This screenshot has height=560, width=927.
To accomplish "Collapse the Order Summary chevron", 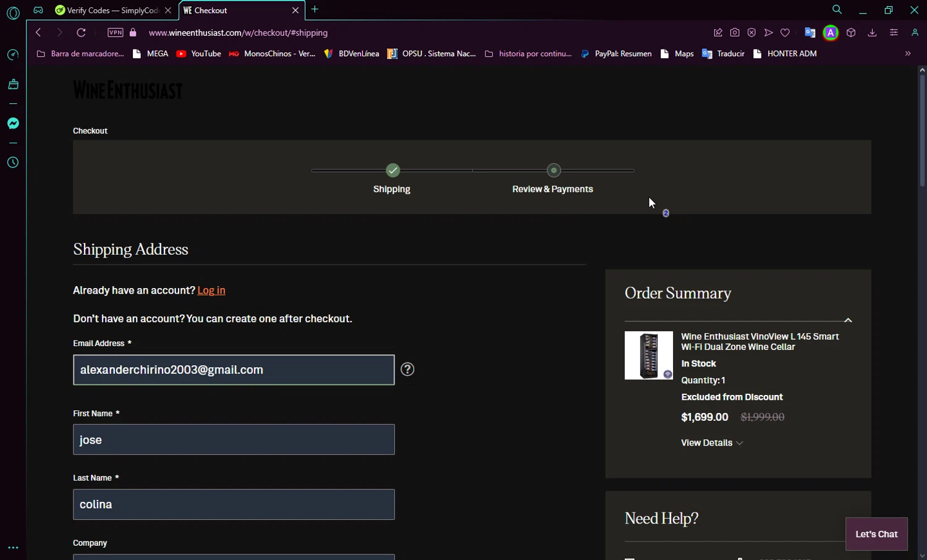I will point(848,320).
